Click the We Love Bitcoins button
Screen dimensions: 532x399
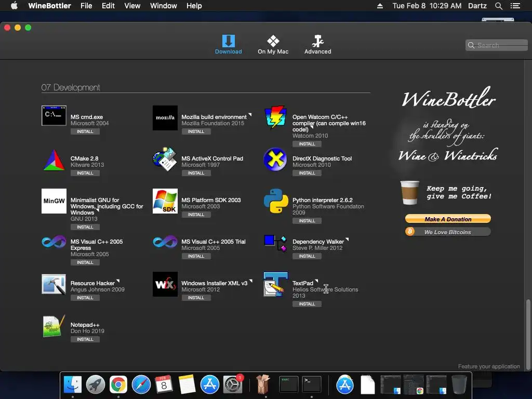point(448,232)
